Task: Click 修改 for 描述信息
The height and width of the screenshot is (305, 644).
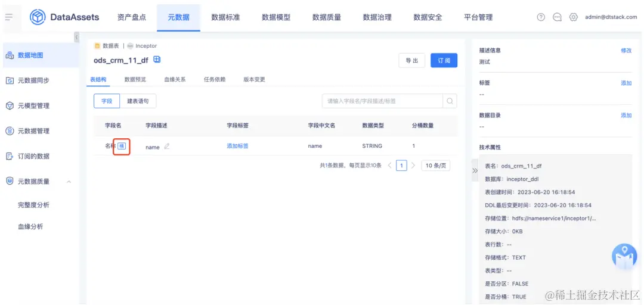Action: point(626,50)
